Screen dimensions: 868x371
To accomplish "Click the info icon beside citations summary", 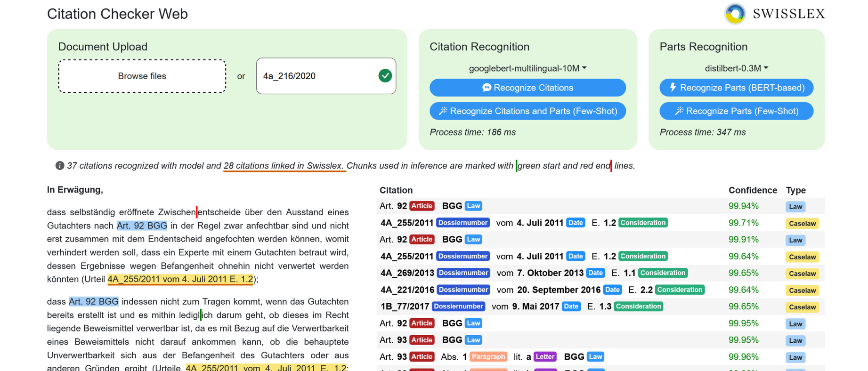I will (x=60, y=166).
